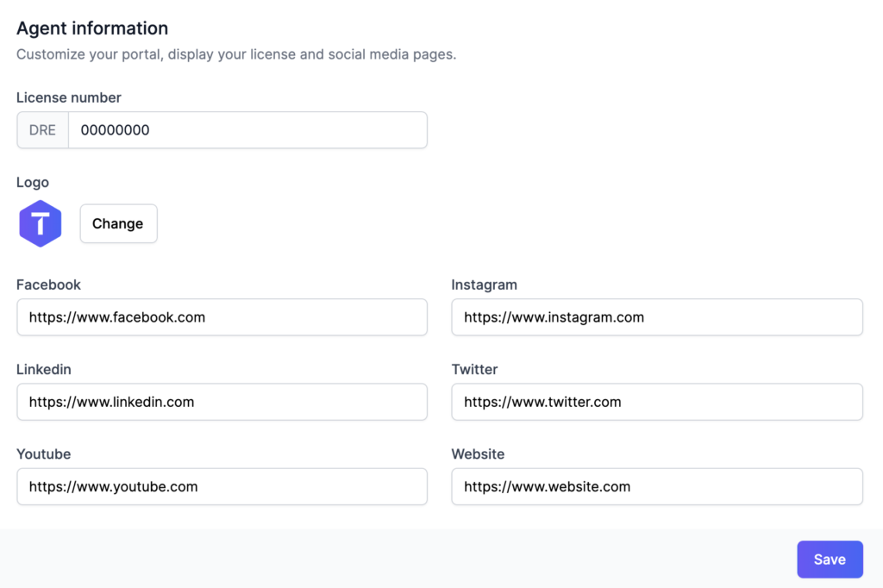
Task: Click the Youtube field label
Action: [44, 454]
